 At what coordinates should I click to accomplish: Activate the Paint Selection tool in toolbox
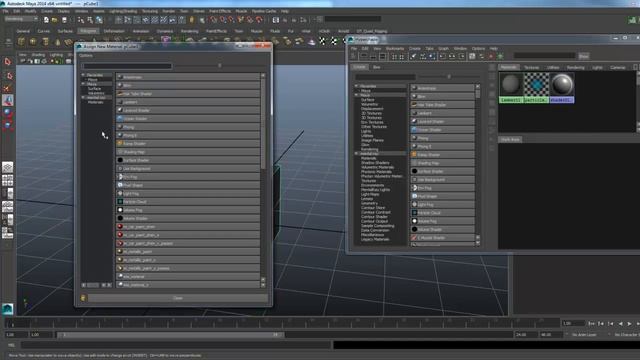click(x=7, y=88)
